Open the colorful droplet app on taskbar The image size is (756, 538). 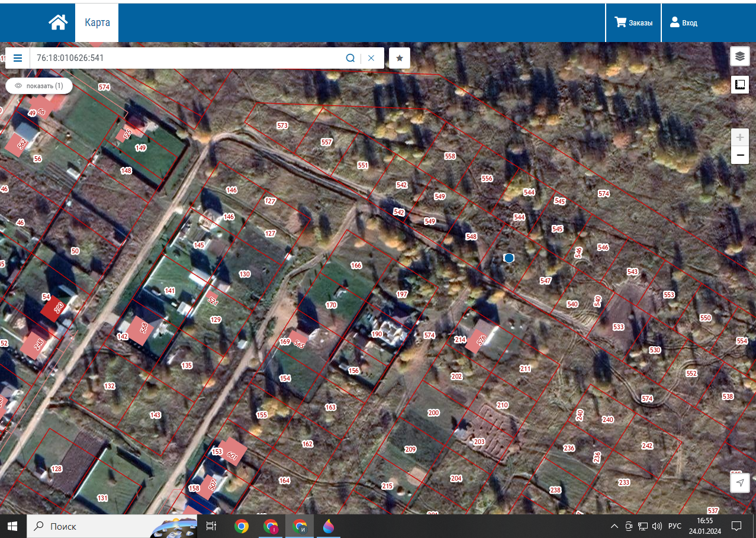328,526
